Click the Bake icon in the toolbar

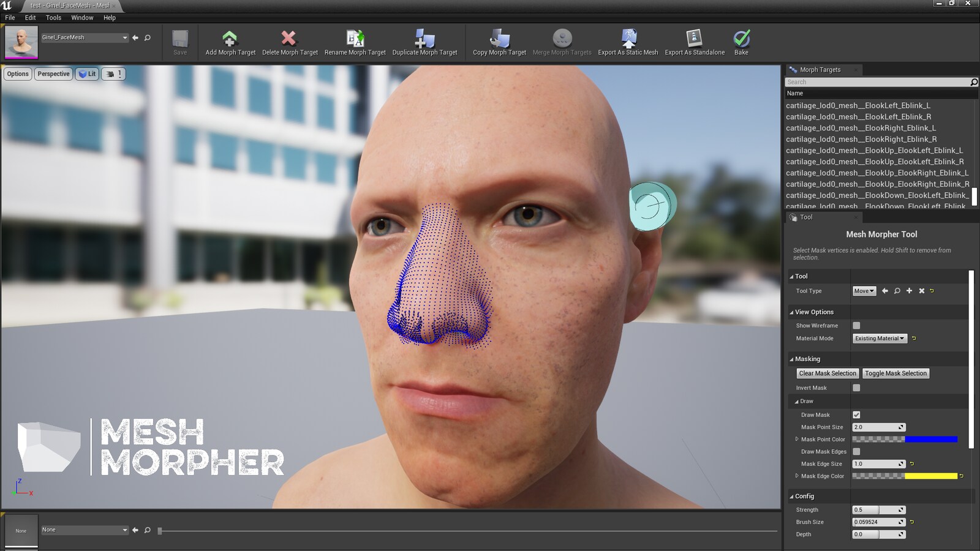(x=741, y=38)
